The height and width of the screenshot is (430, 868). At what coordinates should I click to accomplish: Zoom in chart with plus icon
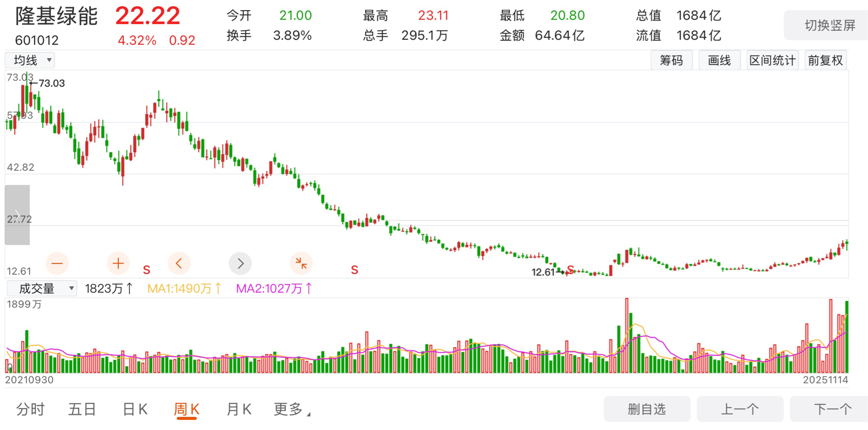click(118, 263)
